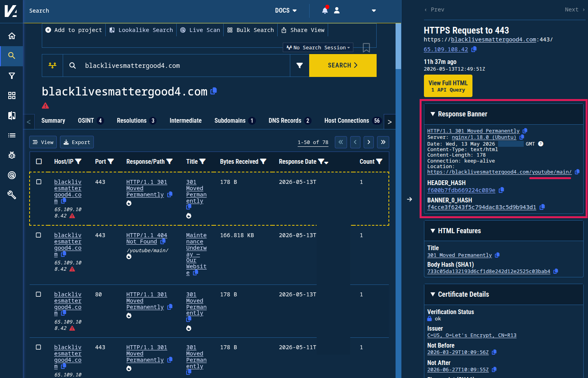Image resolution: width=588 pixels, height=378 pixels.
Task: Open the list icon in the left sidebar
Action: (x=12, y=135)
